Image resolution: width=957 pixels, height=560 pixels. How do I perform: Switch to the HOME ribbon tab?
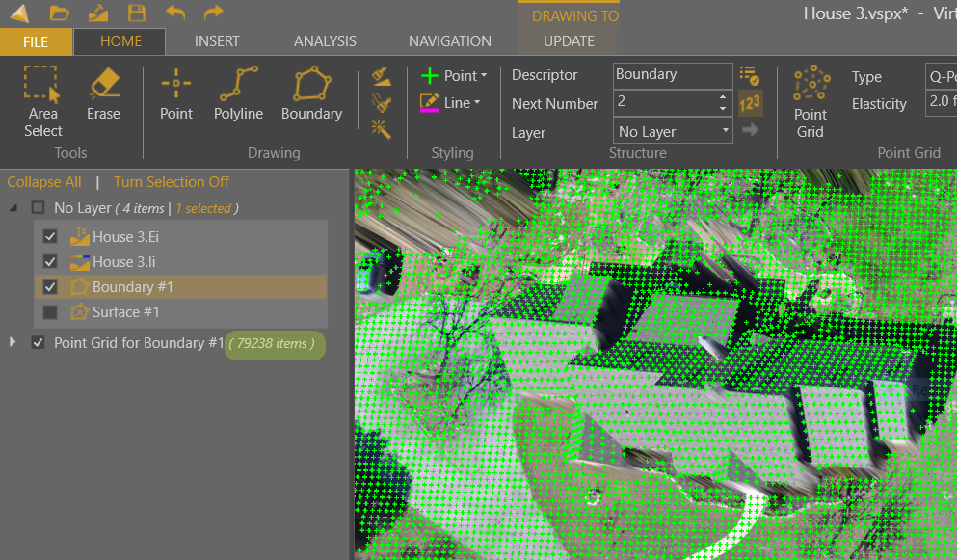120,41
